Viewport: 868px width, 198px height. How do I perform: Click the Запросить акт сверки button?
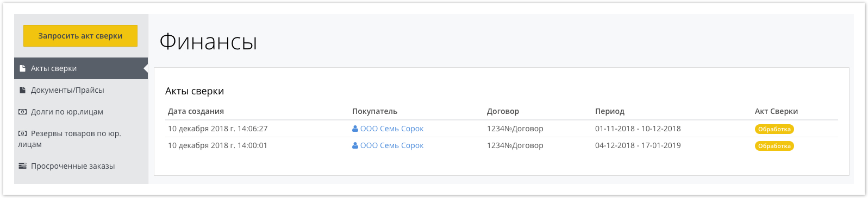(80, 36)
